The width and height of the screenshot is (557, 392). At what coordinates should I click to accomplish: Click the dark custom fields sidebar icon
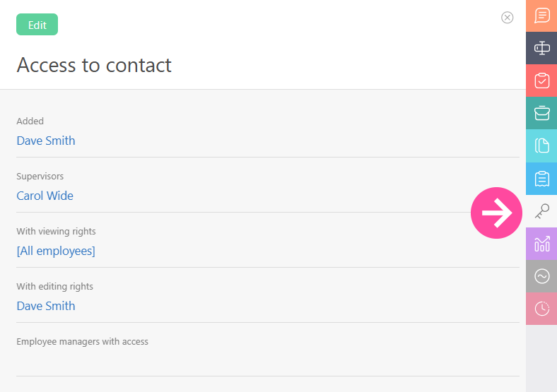coord(541,48)
